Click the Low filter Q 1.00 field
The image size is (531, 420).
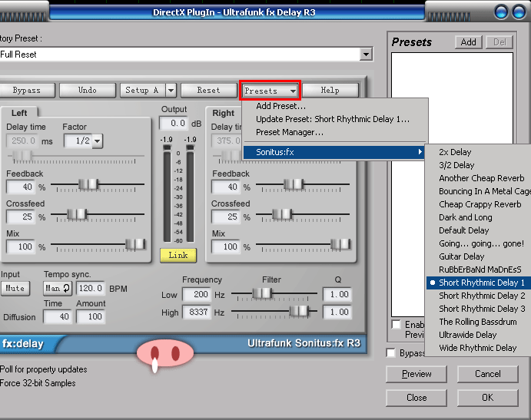click(x=337, y=294)
